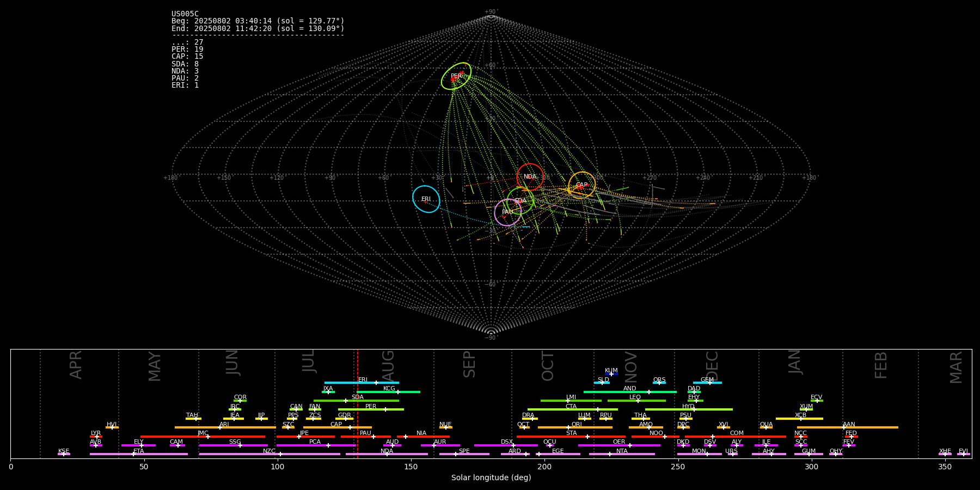Viewport: 980px width, 490px height.
Task: Select the NTA shower bar on timeline
Action: click(x=622, y=454)
